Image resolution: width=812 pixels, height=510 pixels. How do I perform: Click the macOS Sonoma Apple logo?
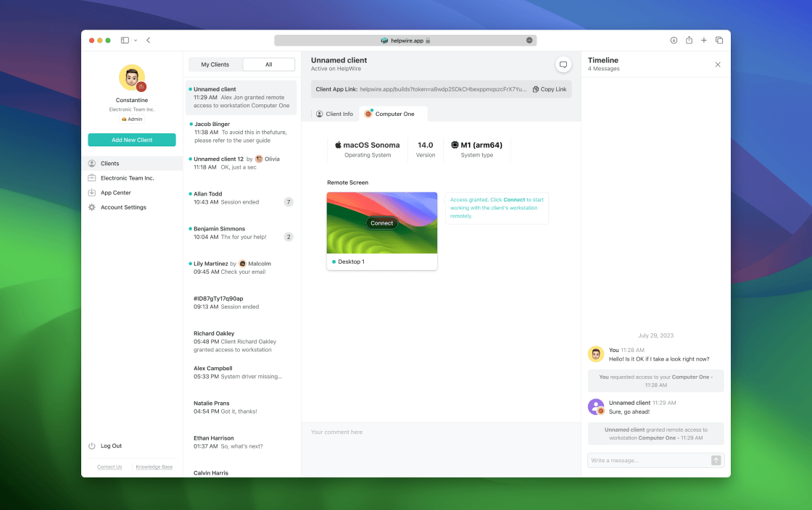[338, 145]
